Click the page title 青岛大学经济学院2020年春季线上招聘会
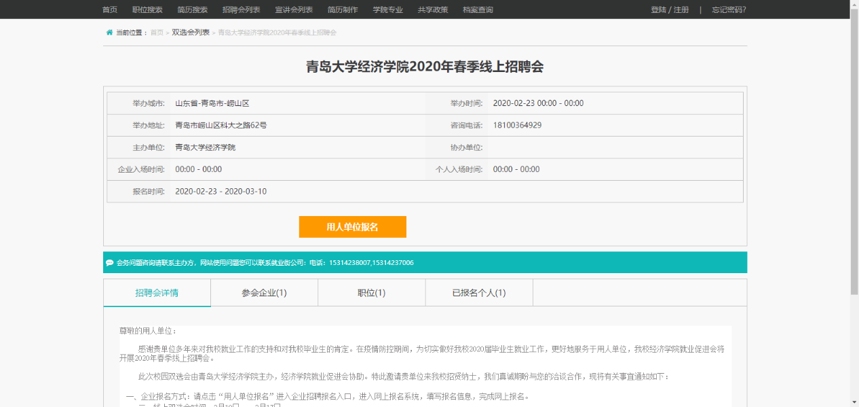 tap(425, 67)
